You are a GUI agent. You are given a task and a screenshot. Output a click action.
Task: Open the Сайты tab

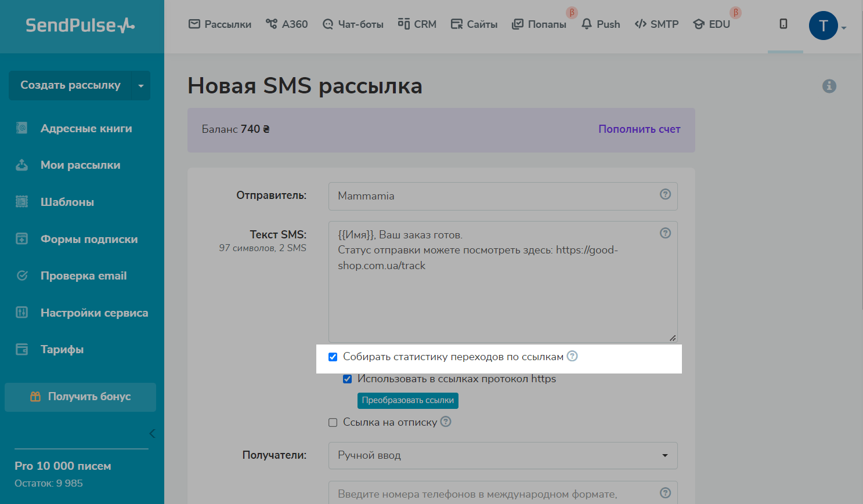click(x=474, y=24)
